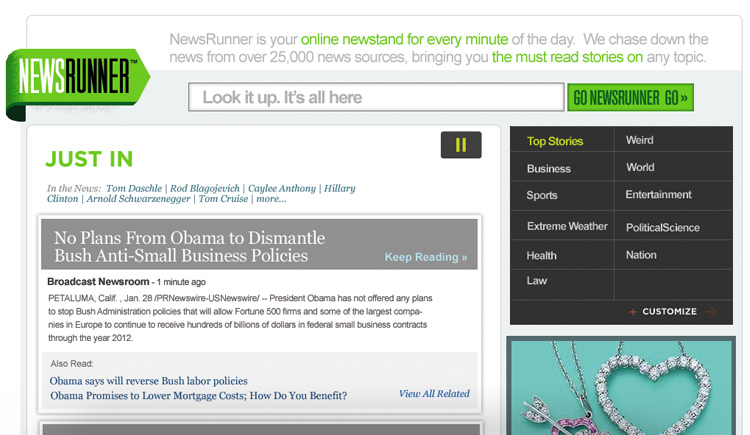
Task: Click the Go NewsRunner Go button
Action: pyautogui.click(x=630, y=98)
